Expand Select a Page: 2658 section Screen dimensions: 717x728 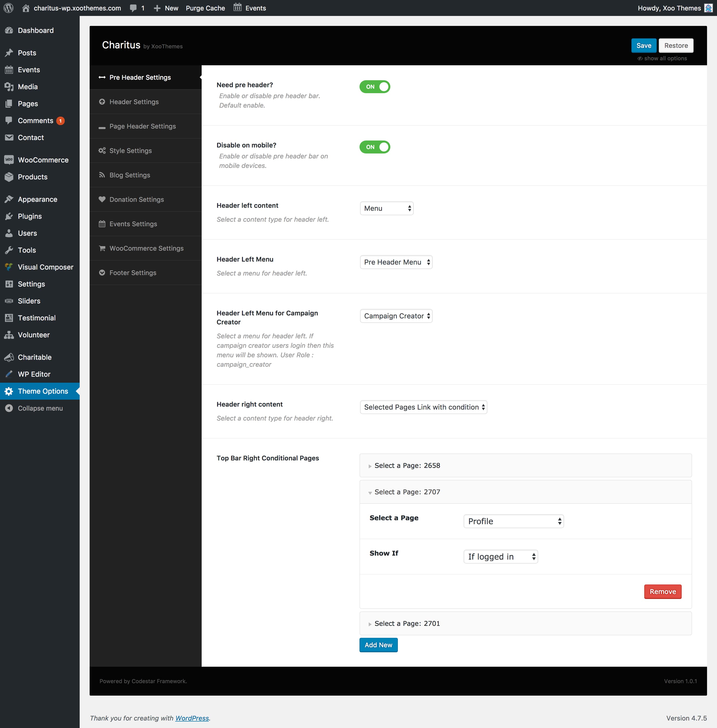[x=407, y=465]
